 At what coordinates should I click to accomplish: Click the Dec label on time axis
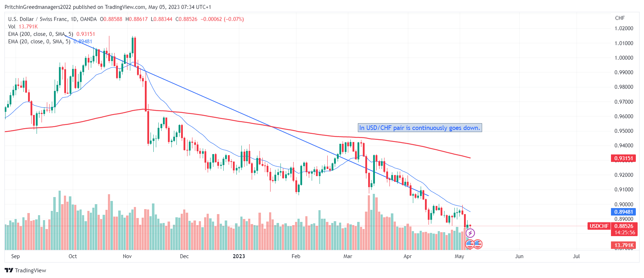tap(184, 256)
